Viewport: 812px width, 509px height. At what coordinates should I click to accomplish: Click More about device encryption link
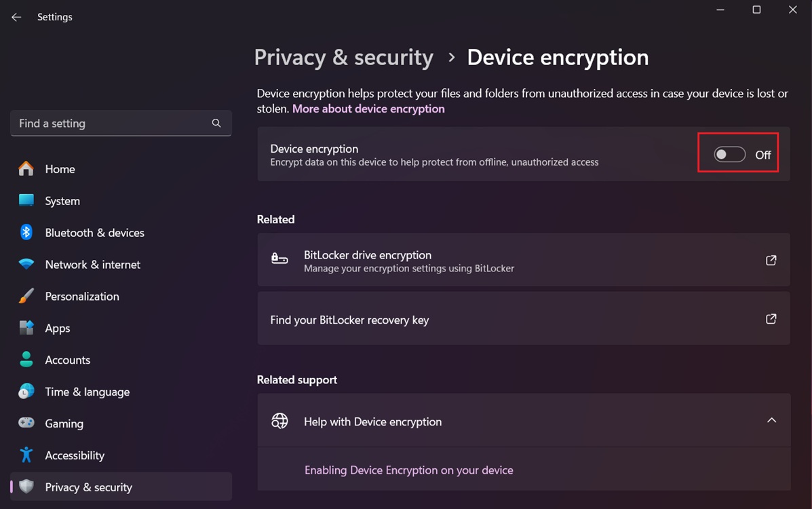(368, 108)
